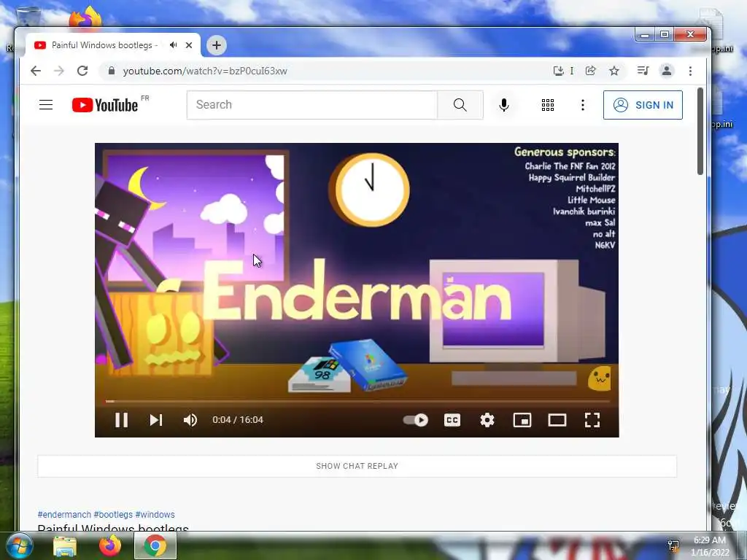
Task: View site information lock icon
Action: click(112, 71)
